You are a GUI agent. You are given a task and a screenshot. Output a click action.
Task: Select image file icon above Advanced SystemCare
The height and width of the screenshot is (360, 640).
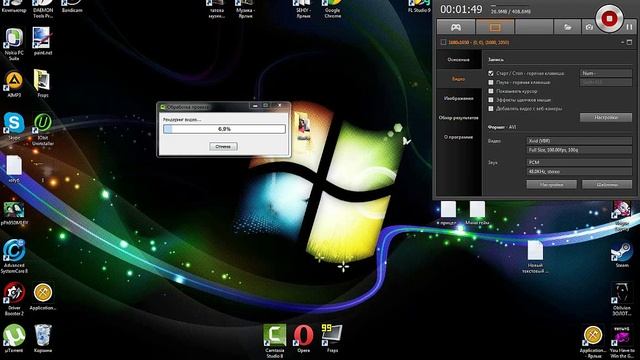(14, 213)
